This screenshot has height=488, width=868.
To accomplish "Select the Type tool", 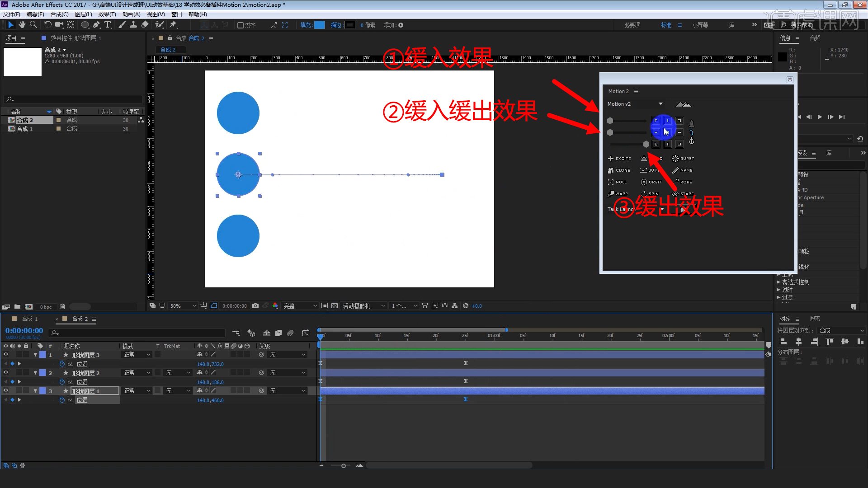I will (x=108, y=25).
